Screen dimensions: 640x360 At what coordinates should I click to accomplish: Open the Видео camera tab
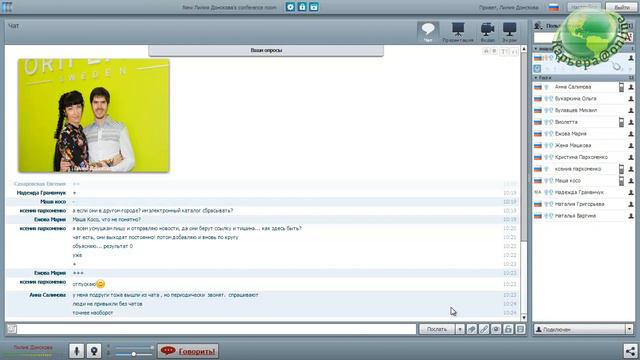487,32
